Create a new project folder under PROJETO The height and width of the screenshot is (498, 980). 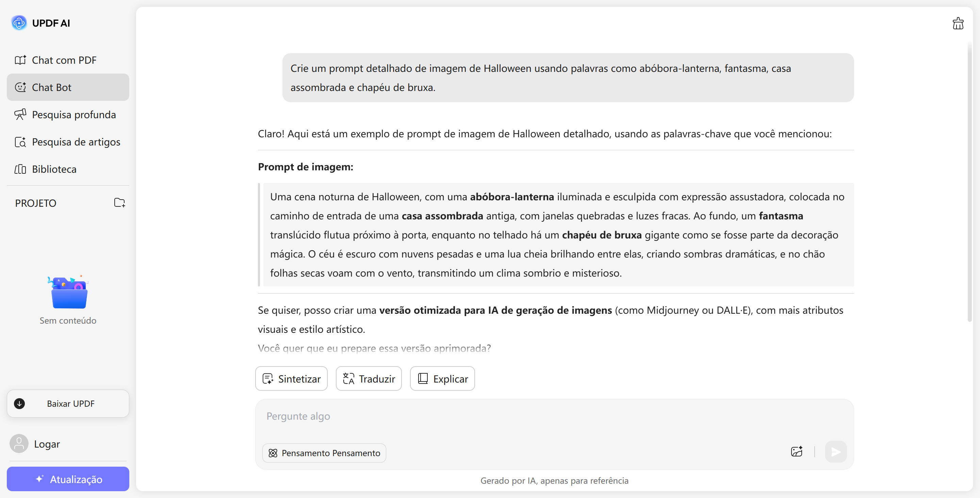click(119, 203)
